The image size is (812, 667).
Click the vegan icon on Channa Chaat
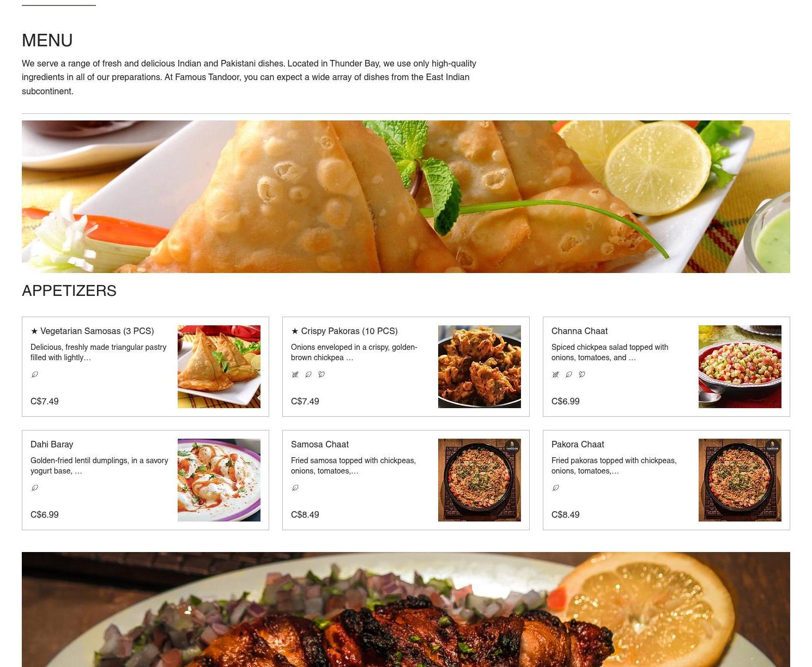[x=581, y=374]
